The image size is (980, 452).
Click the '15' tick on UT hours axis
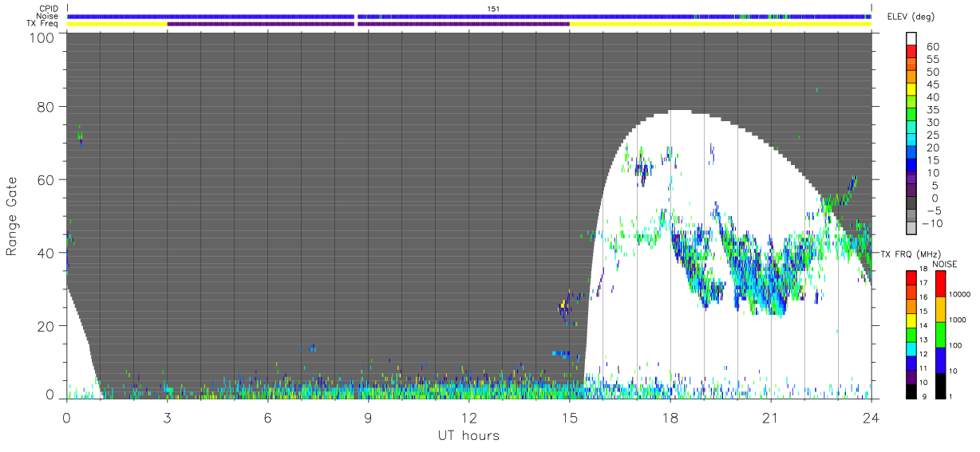tap(569, 417)
